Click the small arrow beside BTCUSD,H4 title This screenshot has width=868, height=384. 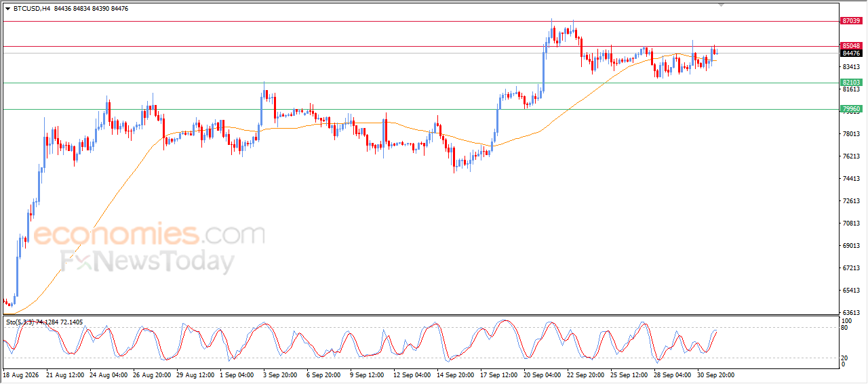click(7, 9)
